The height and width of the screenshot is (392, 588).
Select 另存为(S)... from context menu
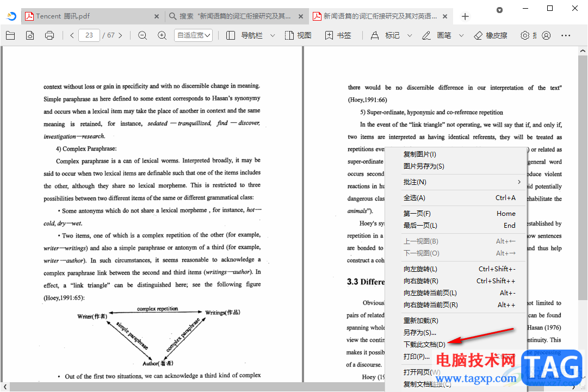click(456, 333)
